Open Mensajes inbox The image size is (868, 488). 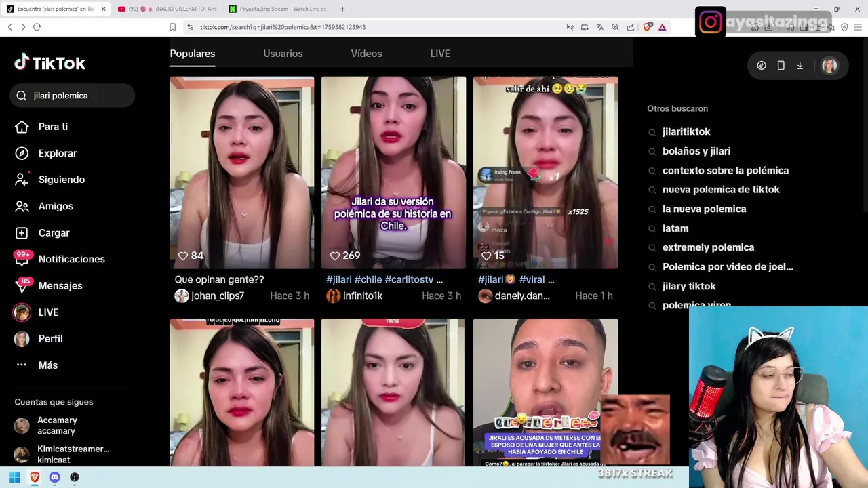pos(49,285)
